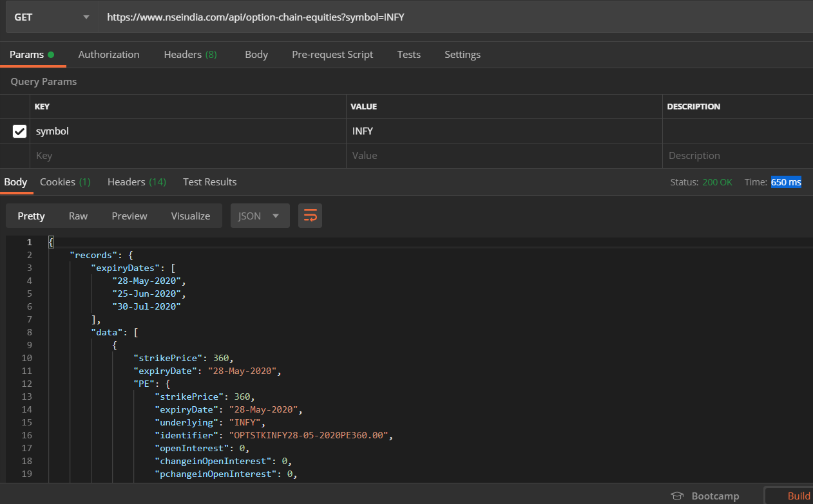Click the empty Key input field
813x504 pixels.
tap(187, 156)
